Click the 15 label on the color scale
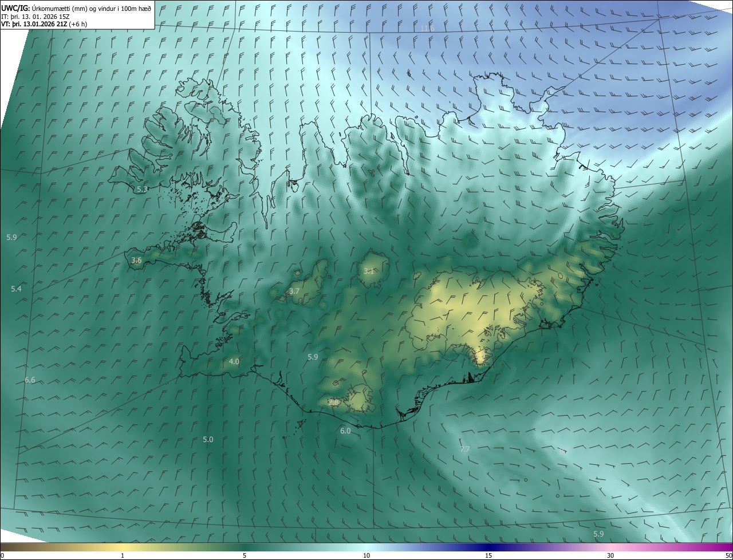 488,555
